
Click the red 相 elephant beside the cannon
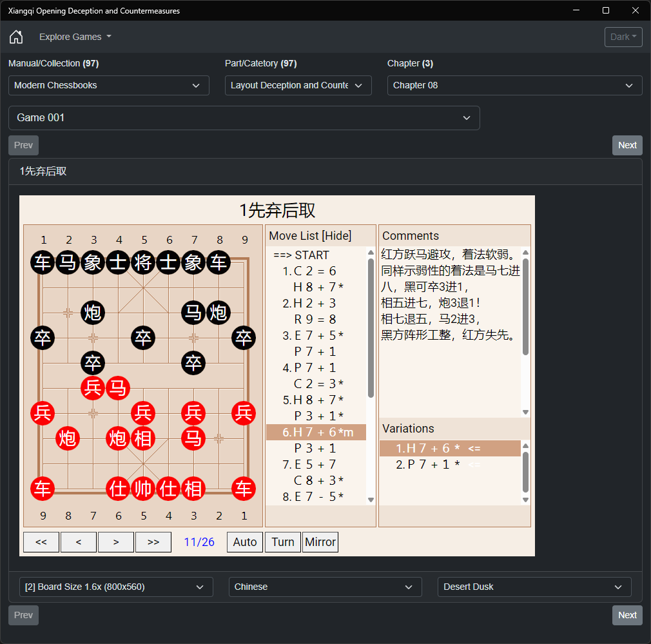(143, 438)
